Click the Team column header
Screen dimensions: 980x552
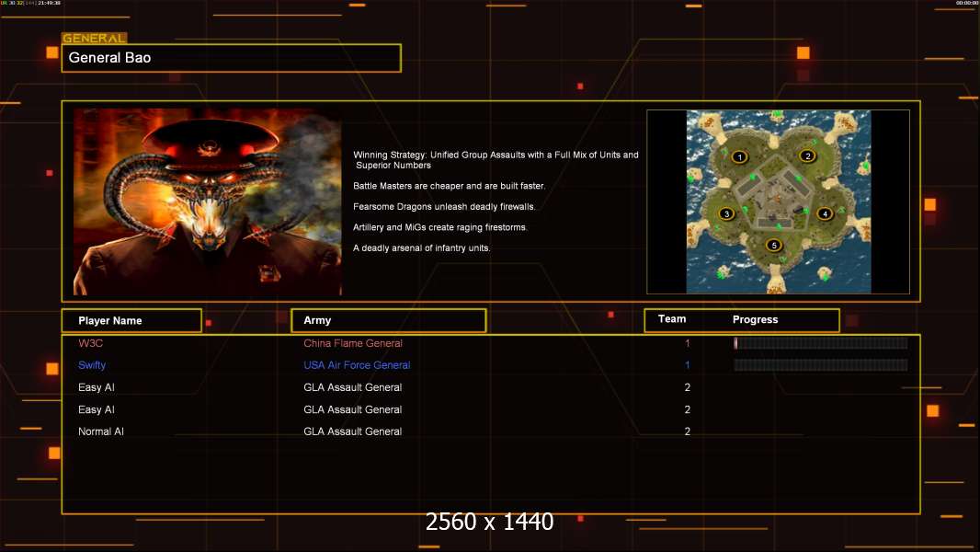(672, 319)
